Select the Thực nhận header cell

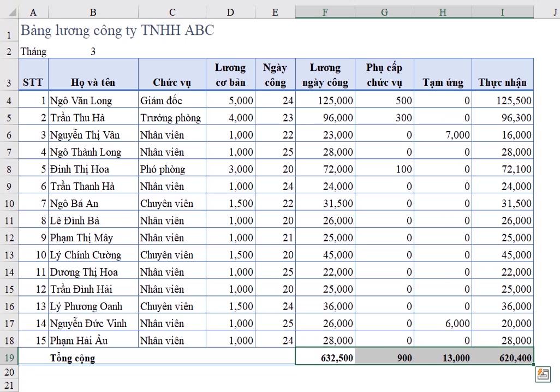click(x=502, y=82)
